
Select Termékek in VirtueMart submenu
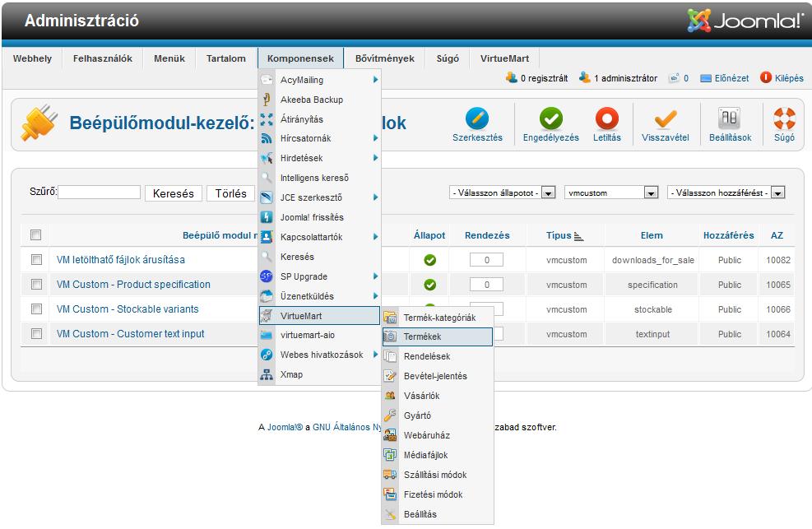[x=438, y=336]
